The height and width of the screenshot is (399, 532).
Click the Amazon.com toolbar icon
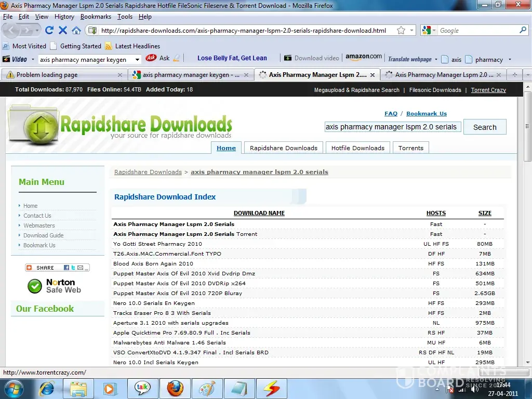(363, 58)
